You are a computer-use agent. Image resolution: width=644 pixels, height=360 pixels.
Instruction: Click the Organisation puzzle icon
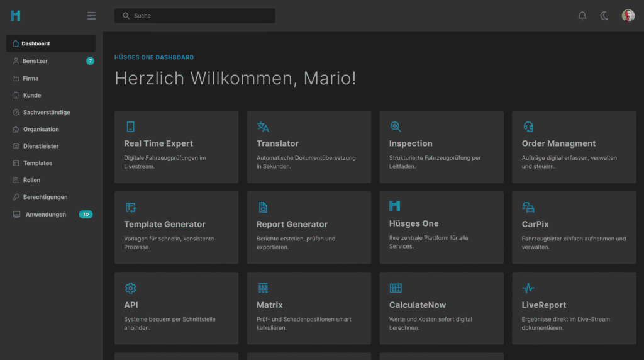16,129
